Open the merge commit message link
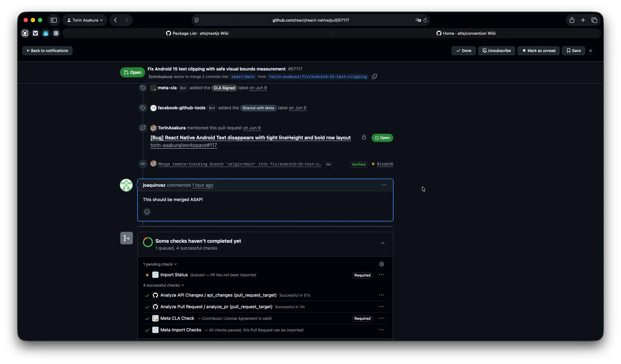621x364 pixels. click(x=240, y=164)
